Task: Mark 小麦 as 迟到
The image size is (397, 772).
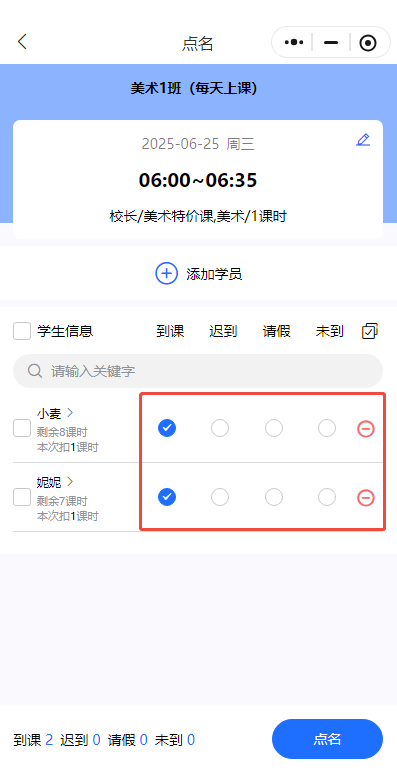Action: point(220,428)
